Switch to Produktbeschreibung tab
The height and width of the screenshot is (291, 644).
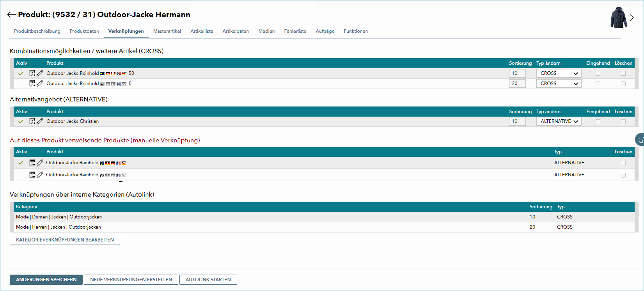click(37, 31)
